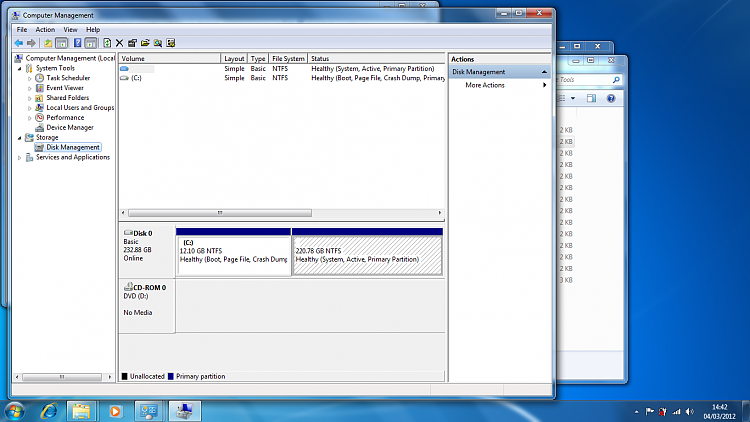750x422 pixels.
Task: Select Services and Applications node
Action: tap(73, 157)
